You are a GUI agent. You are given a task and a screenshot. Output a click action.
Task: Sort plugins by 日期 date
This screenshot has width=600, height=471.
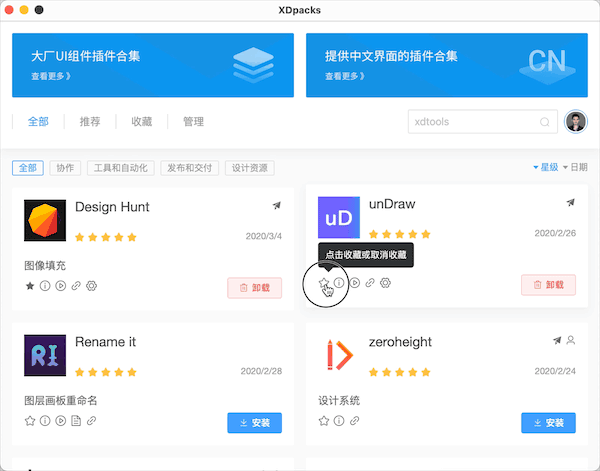tap(575, 167)
